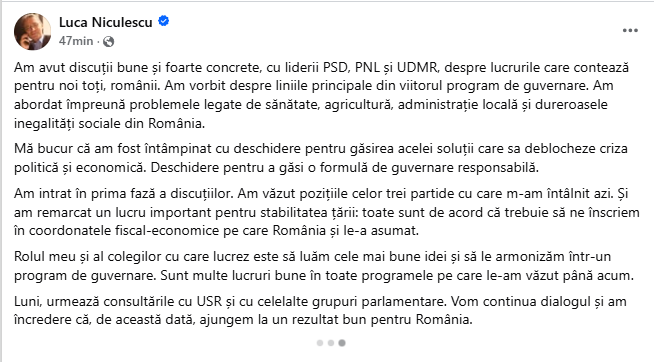Image resolution: width=654 pixels, height=362 pixels.
Task: Click the words 'inegalități sociale din România'
Action: 109,123
